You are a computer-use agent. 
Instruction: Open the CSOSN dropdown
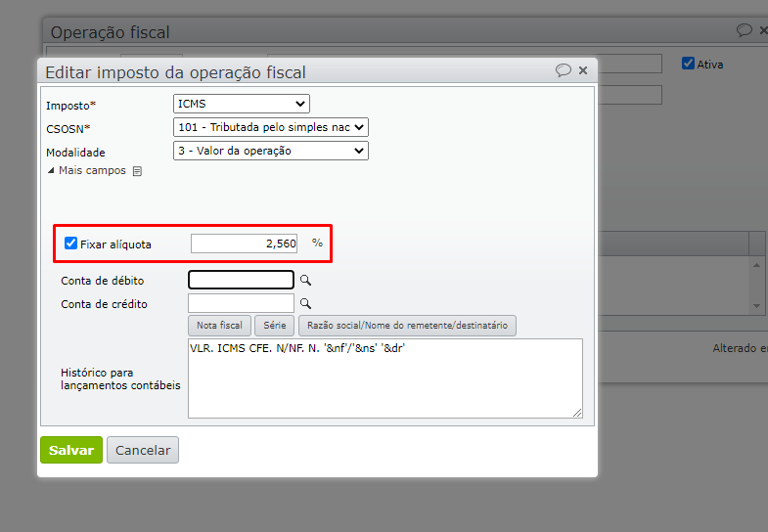pyautogui.click(x=271, y=127)
